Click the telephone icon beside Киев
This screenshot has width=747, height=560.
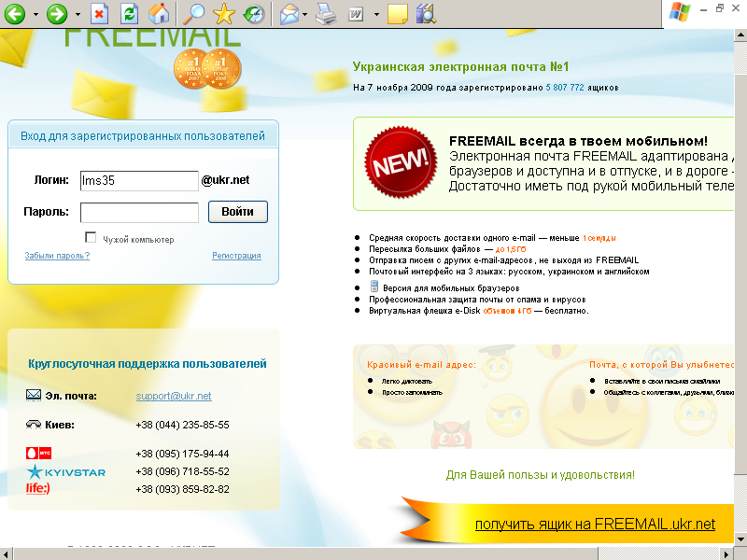coord(34,424)
